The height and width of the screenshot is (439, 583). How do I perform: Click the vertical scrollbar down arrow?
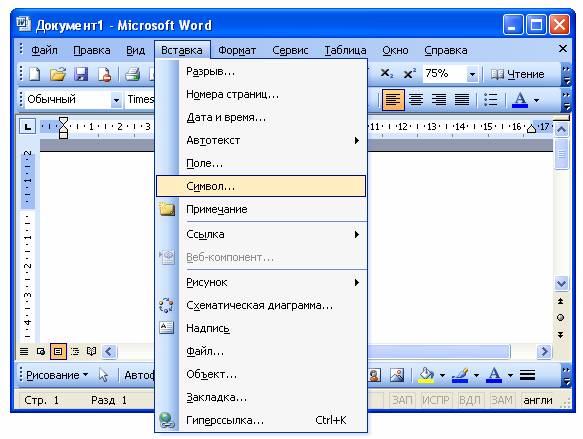561,284
